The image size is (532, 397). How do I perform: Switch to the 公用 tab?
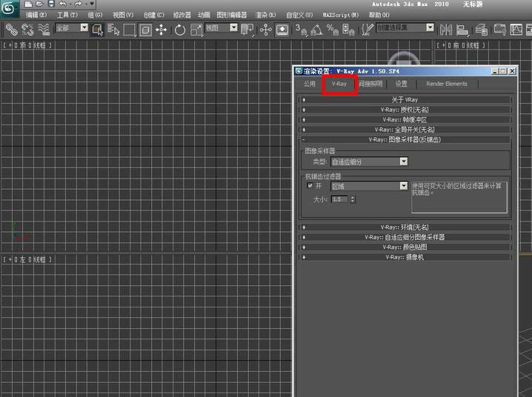pos(309,84)
